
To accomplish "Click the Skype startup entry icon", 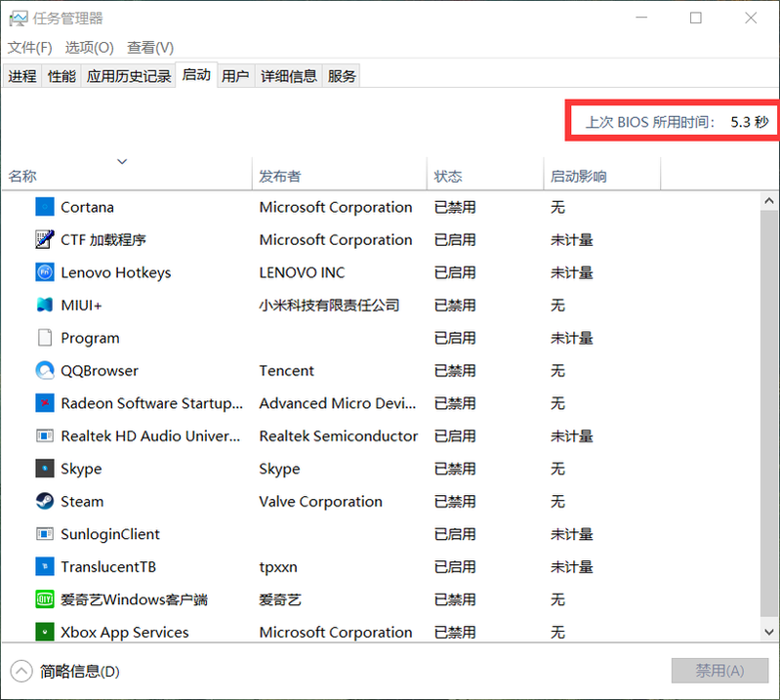I will 45,469.
